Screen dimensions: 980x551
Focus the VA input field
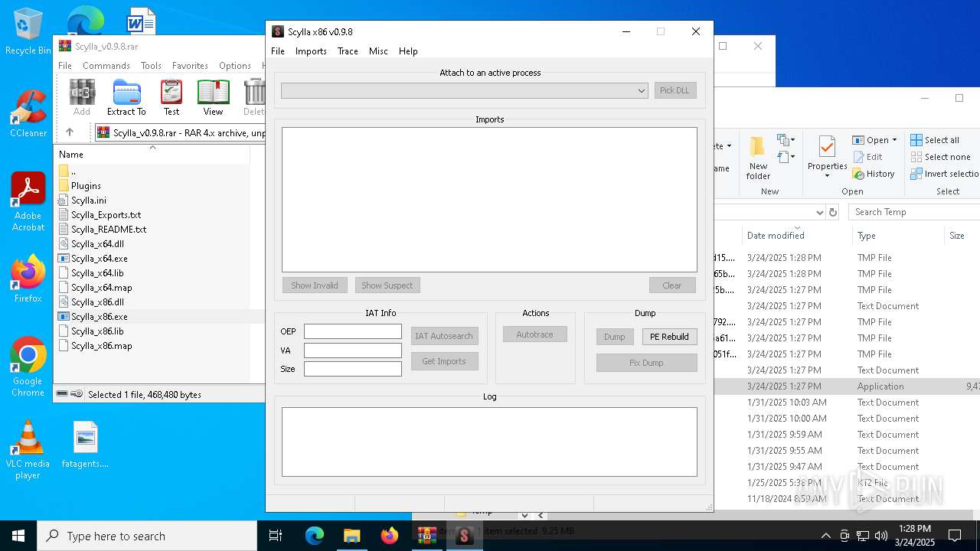click(x=353, y=350)
